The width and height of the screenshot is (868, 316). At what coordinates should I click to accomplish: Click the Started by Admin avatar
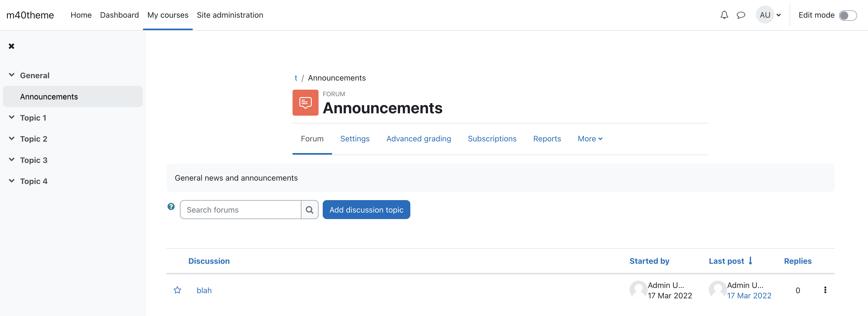[638, 289]
